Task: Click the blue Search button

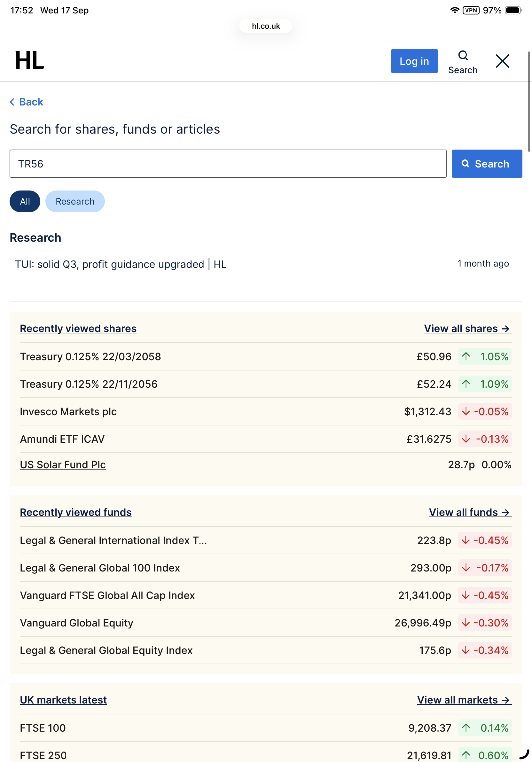Action: pos(486,164)
